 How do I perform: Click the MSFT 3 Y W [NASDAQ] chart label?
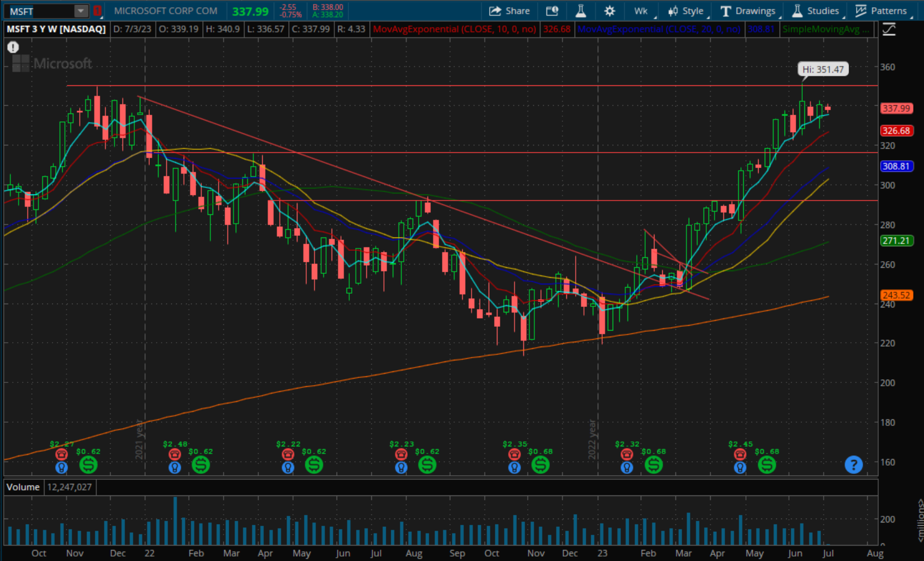coord(56,29)
